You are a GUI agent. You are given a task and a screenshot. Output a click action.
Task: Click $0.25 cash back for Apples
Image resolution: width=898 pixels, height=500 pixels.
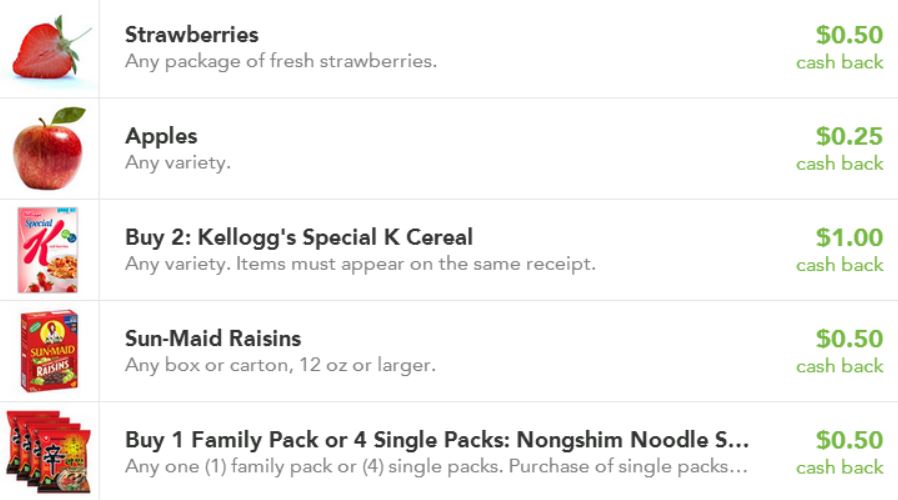(x=849, y=136)
